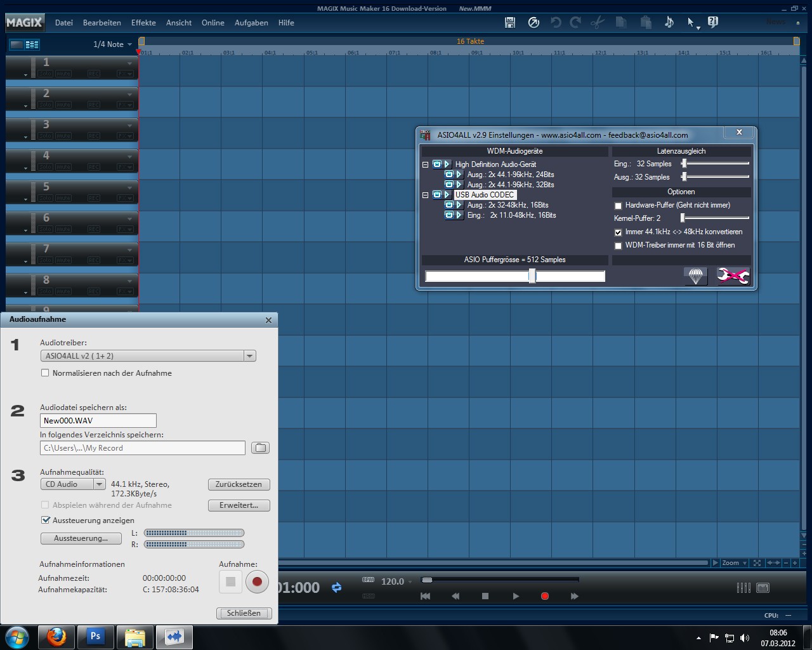Open the mixer icon in the transport bar
The width and height of the screenshot is (812, 650).
(743, 588)
